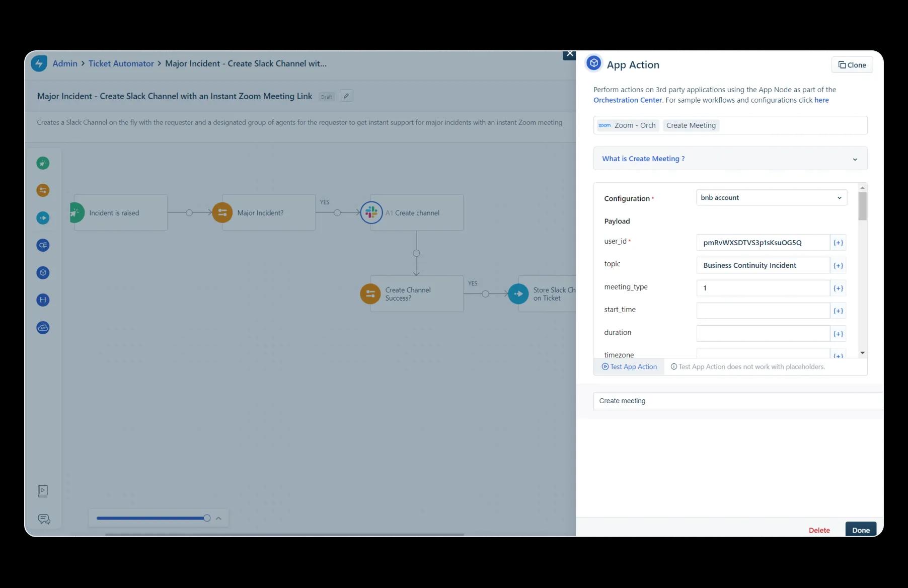This screenshot has height=588, width=908.
Task: Select the A1 Create channel node
Action: (x=417, y=212)
